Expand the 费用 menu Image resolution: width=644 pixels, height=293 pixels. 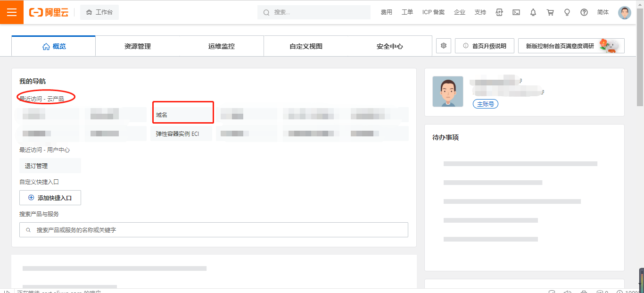pos(386,12)
